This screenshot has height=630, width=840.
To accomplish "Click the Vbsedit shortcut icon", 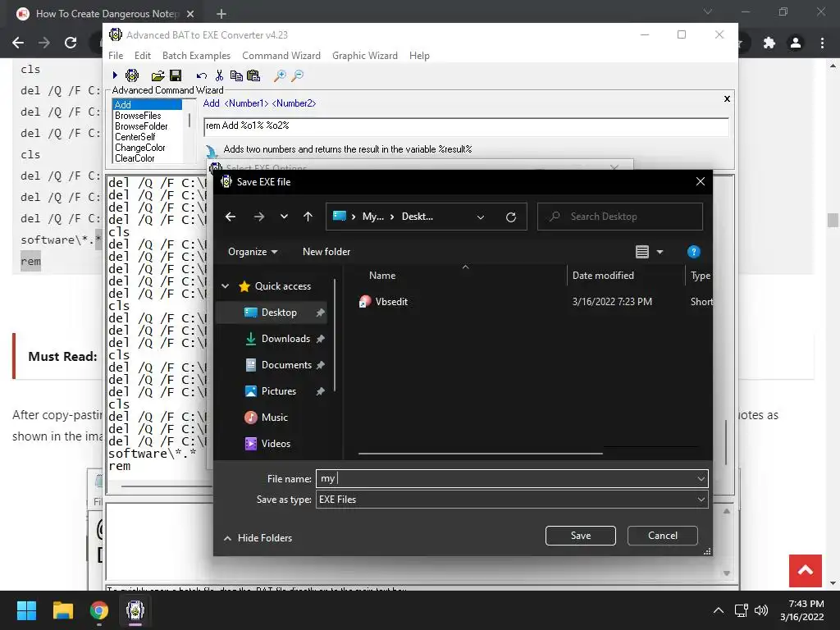I will (365, 302).
